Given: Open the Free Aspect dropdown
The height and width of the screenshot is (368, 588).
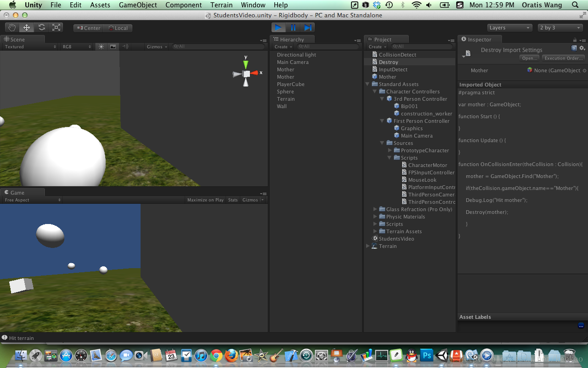Looking at the screenshot, I should 32,200.
